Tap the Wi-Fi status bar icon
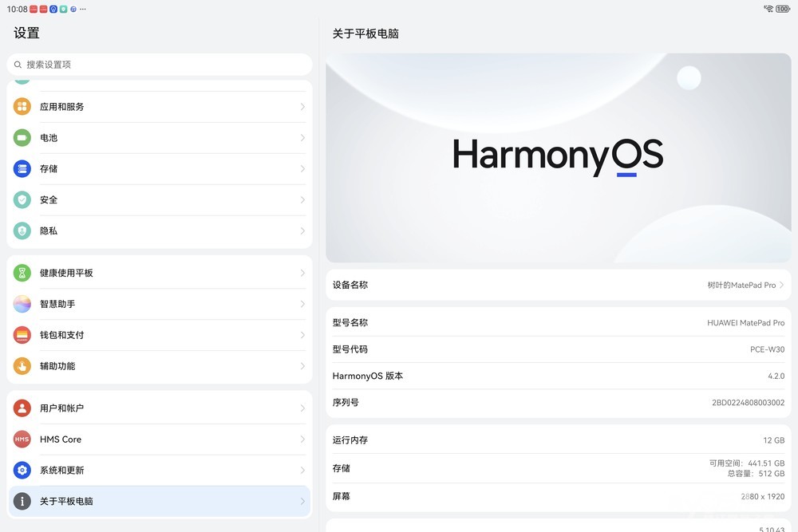Image resolution: width=798 pixels, height=532 pixels. (768, 9)
